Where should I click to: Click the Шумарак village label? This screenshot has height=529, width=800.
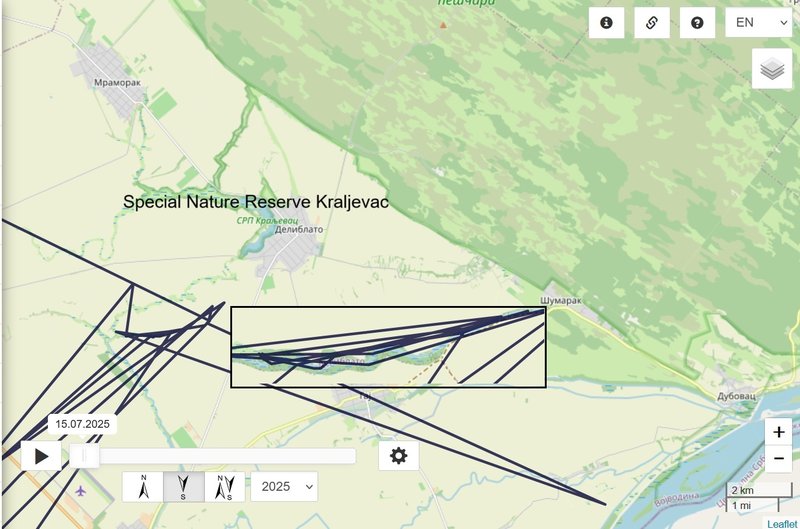561,300
